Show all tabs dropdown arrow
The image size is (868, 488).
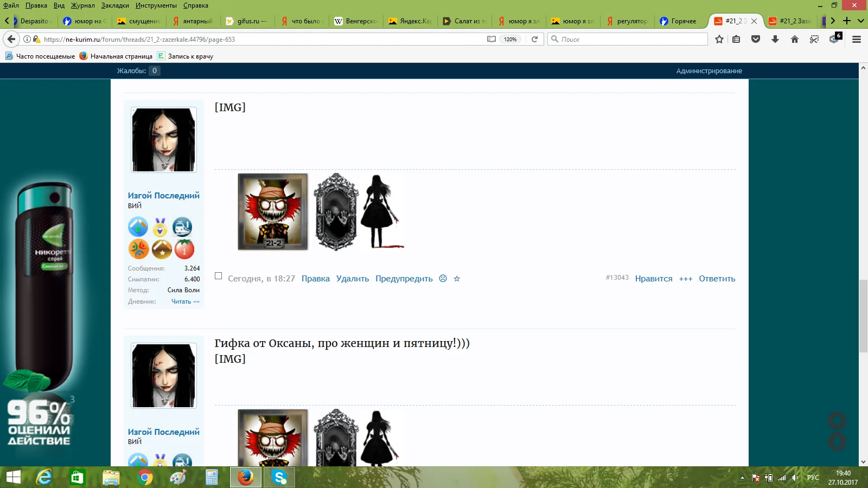coord(861,21)
